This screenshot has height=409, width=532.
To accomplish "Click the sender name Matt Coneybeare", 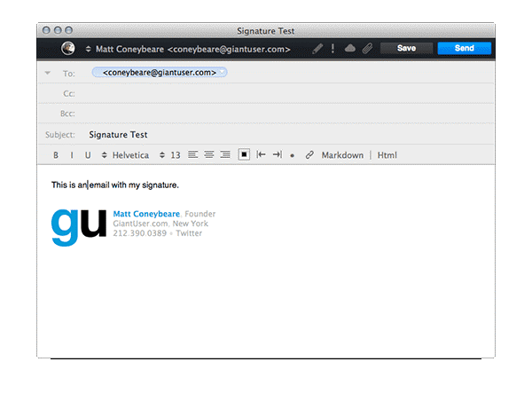I will click(x=129, y=49).
